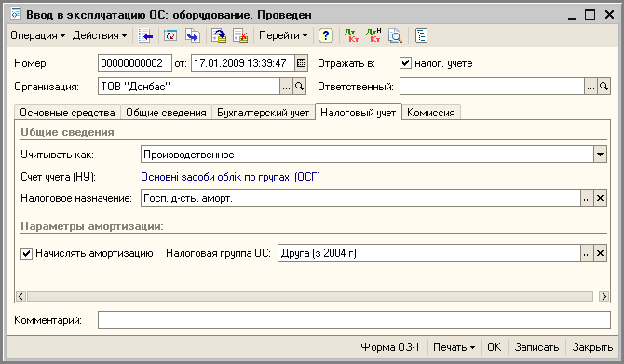624x364 pixels.
Task: Click the document structure list icon
Action: (421, 35)
